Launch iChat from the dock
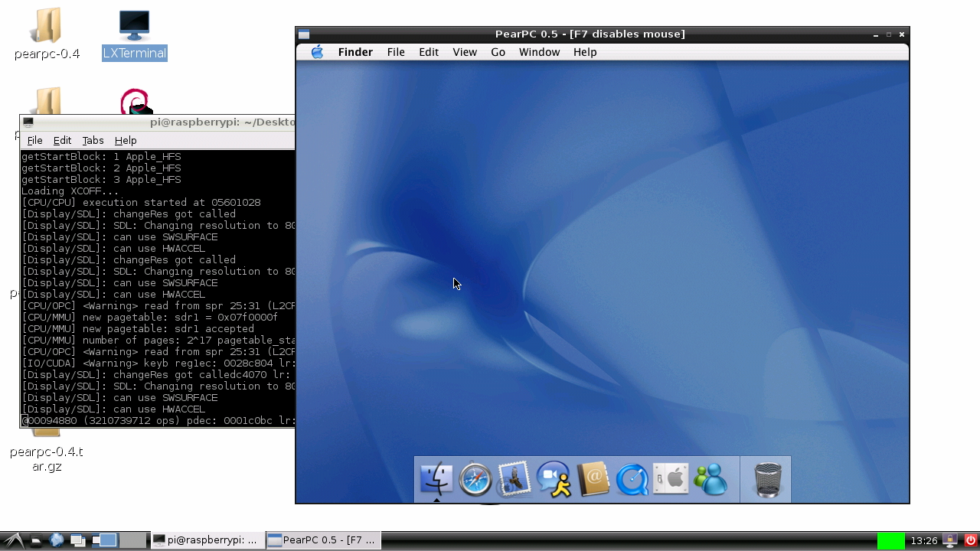Image resolution: width=980 pixels, height=551 pixels. click(x=554, y=480)
